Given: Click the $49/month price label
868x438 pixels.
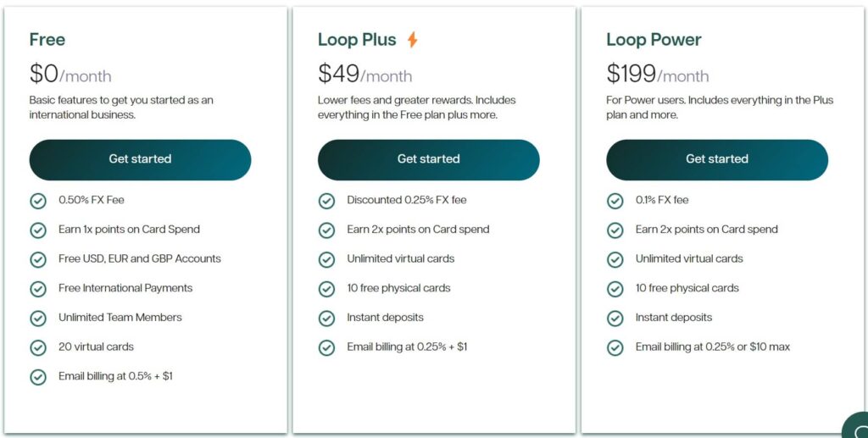Looking at the screenshot, I should (x=364, y=74).
